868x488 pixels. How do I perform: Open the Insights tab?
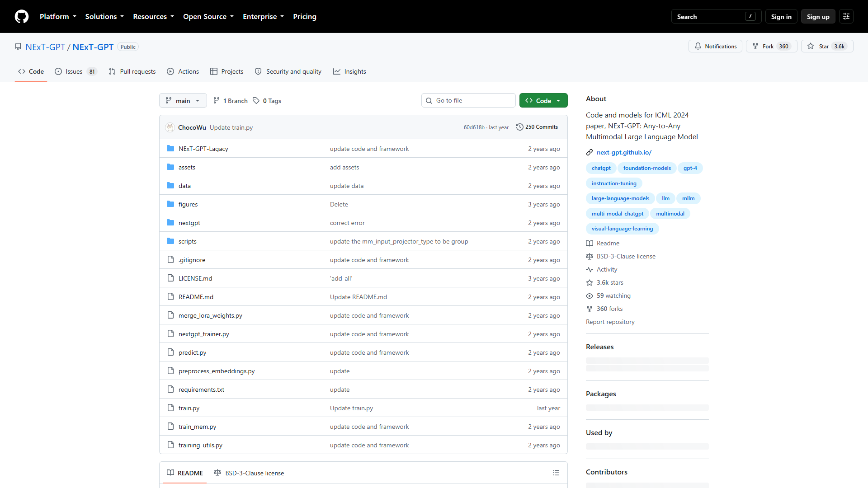(x=349, y=72)
